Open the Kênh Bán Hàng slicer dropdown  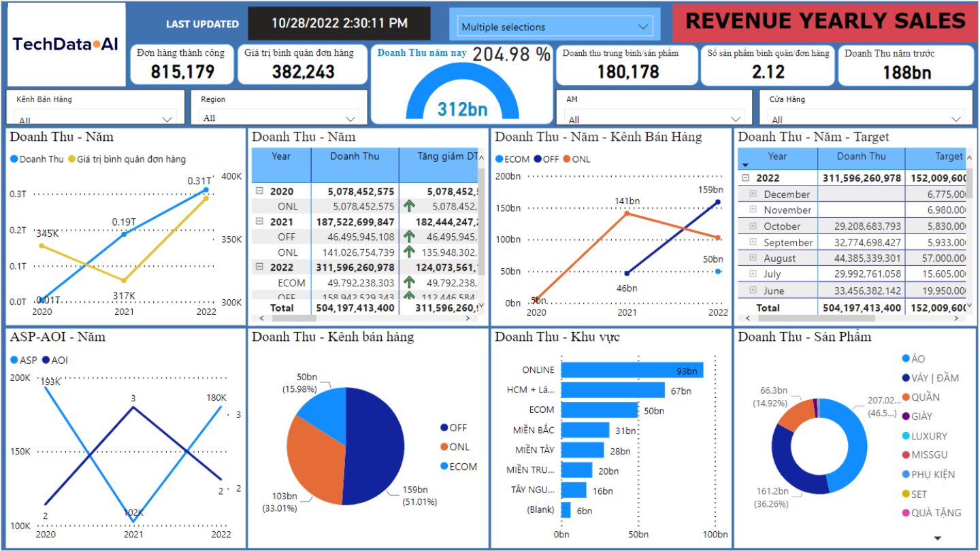[167, 120]
